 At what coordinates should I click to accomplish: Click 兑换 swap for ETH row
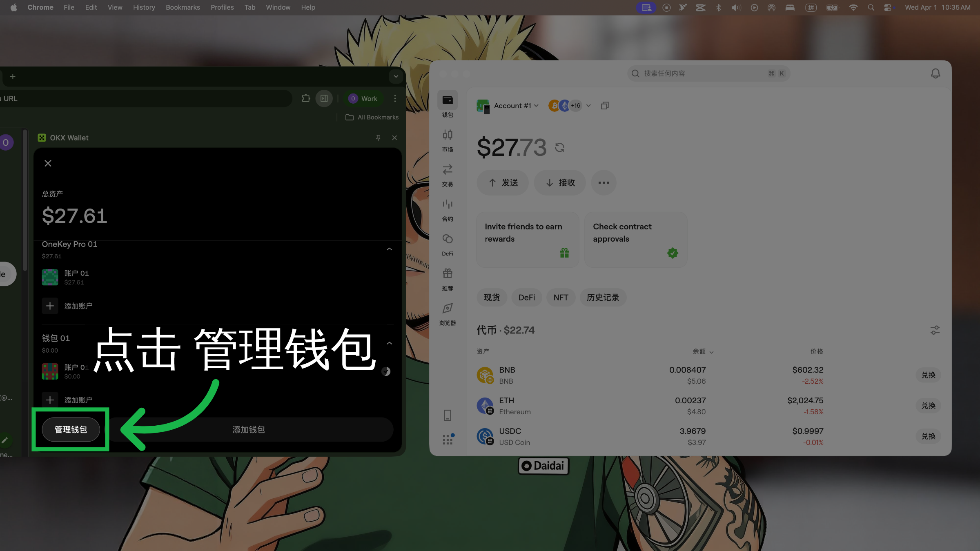point(928,406)
